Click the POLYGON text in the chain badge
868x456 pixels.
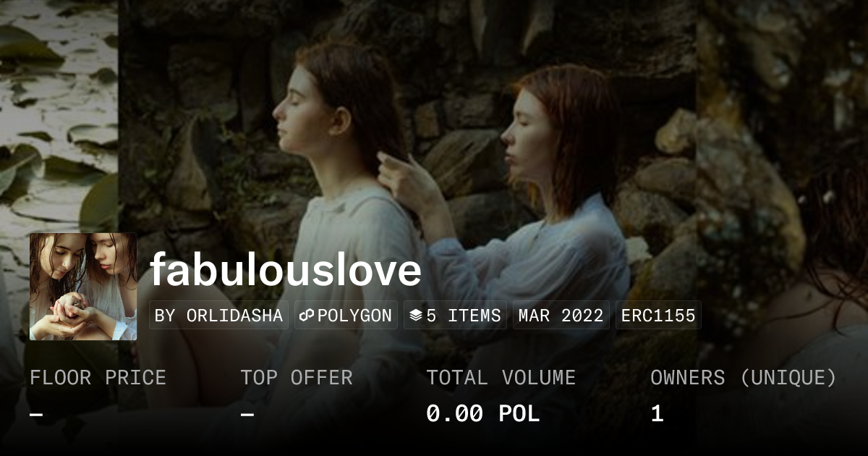tap(354, 316)
